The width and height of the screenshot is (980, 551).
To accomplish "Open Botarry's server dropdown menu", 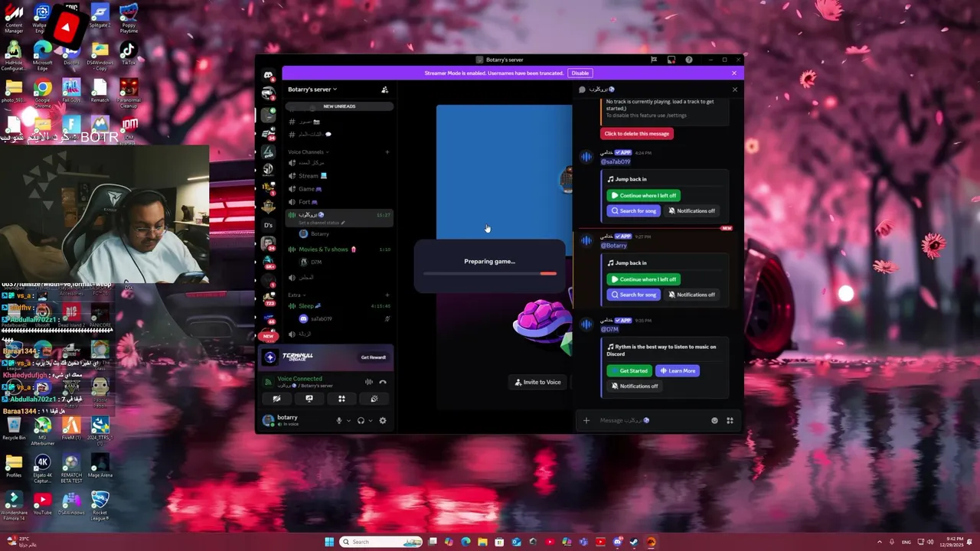I will [312, 90].
